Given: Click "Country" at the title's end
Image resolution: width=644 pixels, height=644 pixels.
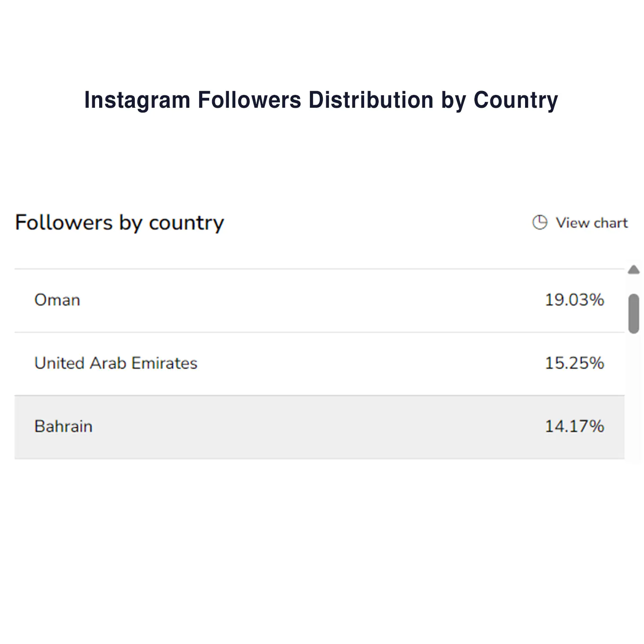Looking at the screenshot, I should pyautogui.click(x=516, y=100).
